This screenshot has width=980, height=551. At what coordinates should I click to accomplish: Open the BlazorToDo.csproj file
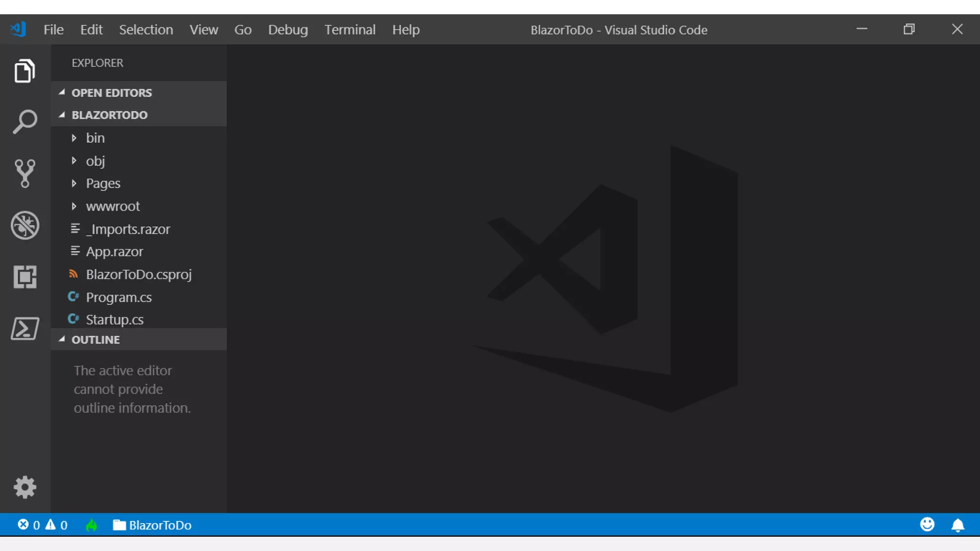click(x=139, y=275)
